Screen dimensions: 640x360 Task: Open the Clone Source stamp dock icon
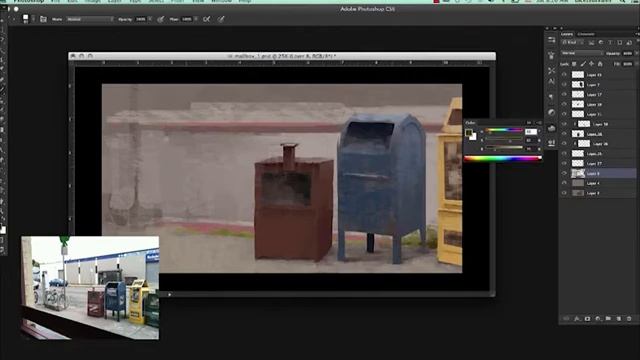[x=551, y=142]
